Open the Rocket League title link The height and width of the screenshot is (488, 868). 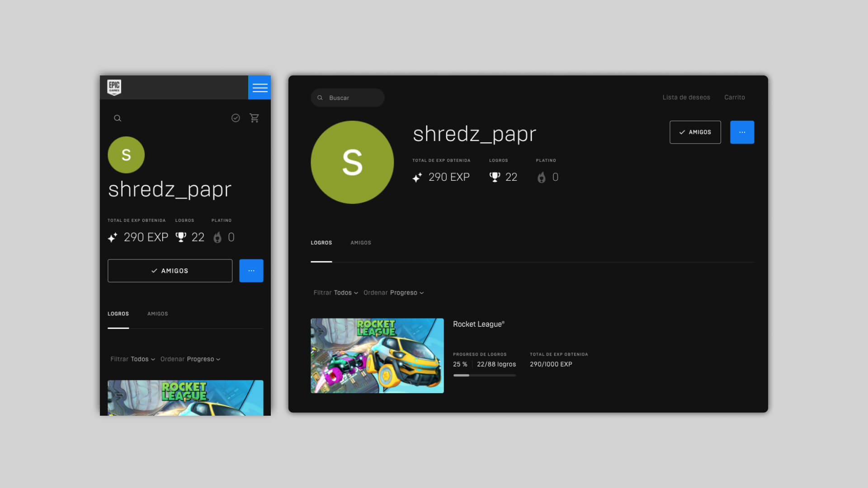[x=479, y=324]
